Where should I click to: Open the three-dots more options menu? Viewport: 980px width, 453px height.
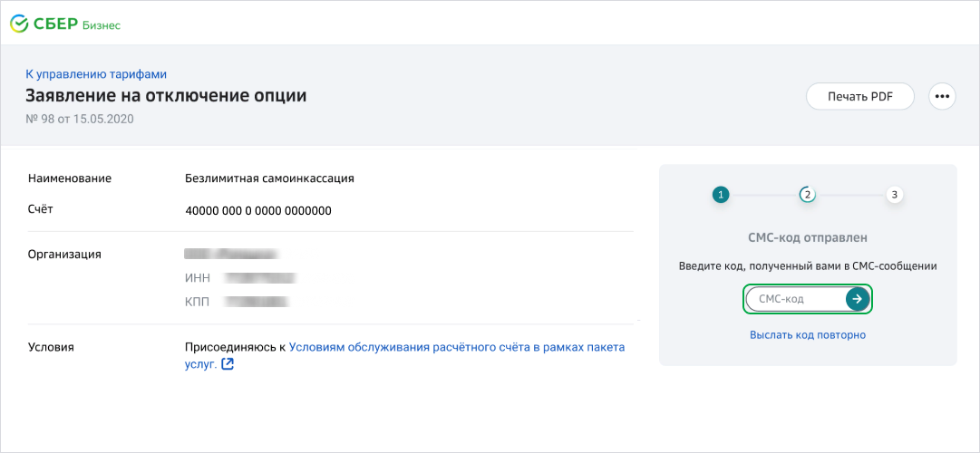coord(943,96)
